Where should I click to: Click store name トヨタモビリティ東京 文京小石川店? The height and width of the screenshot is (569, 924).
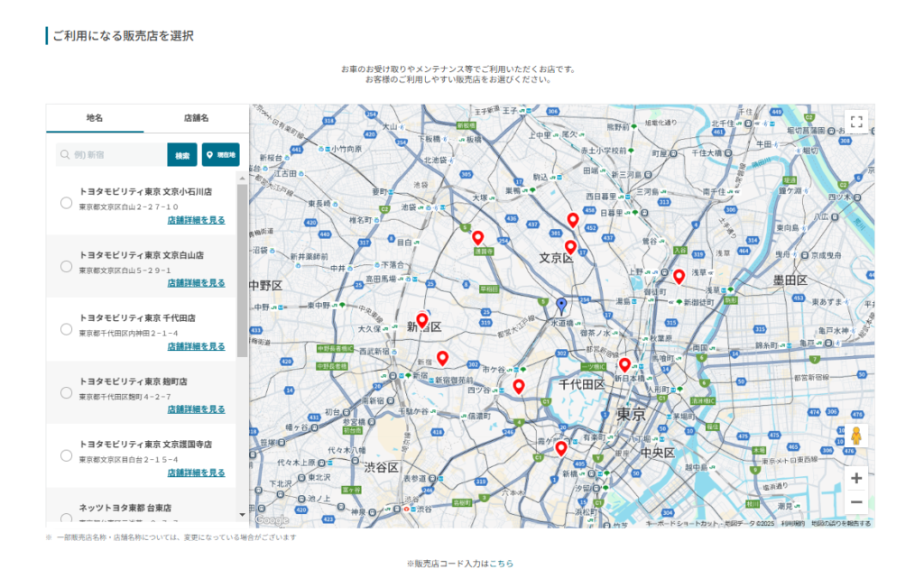(x=145, y=192)
